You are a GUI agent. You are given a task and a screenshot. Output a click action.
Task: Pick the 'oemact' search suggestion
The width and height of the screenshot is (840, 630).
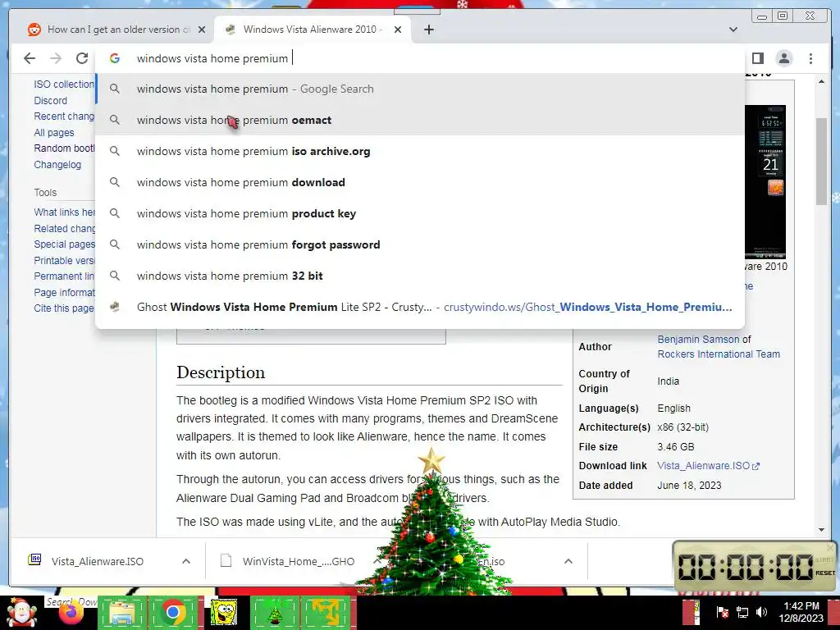click(x=419, y=120)
